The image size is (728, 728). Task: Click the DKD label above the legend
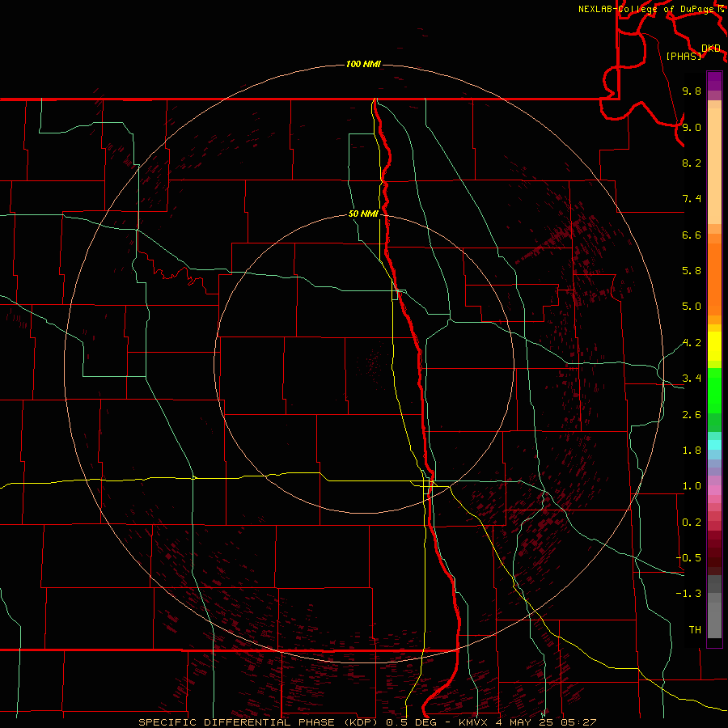[x=711, y=48]
